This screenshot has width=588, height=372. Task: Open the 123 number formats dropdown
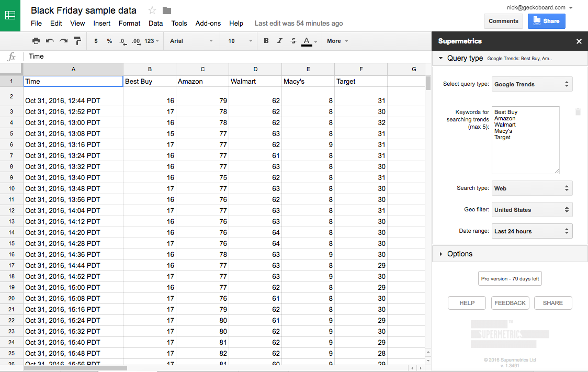tap(152, 41)
